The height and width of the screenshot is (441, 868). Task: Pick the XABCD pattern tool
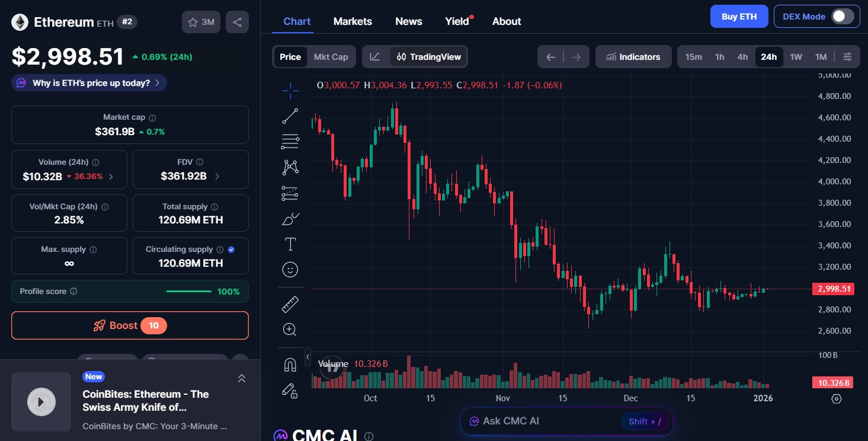coord(290,167)
